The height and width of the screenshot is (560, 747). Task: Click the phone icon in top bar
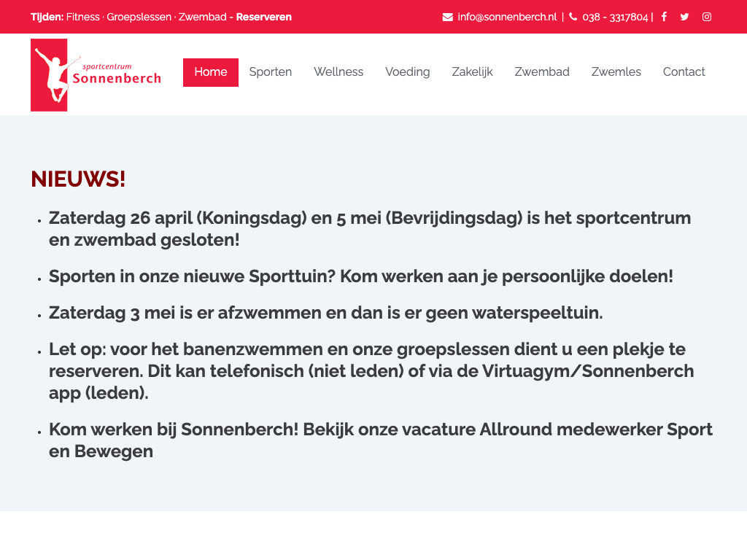[573, 17]
